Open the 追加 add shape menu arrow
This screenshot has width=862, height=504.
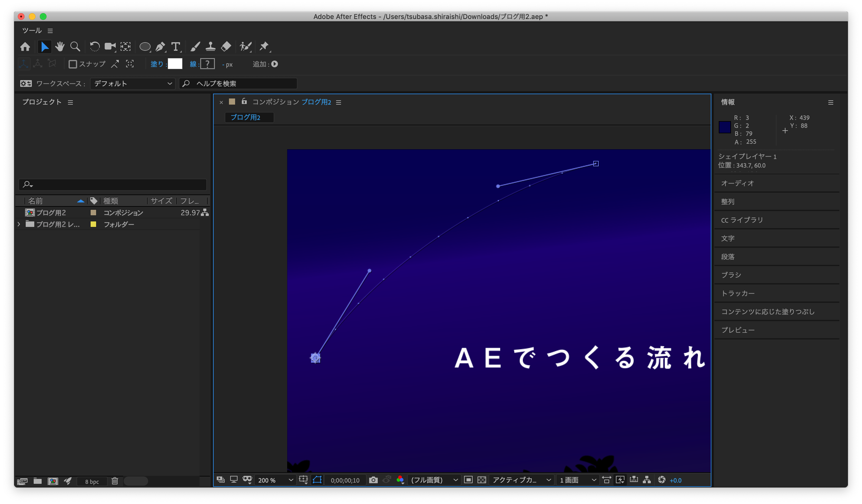click(x=274, y=64)
